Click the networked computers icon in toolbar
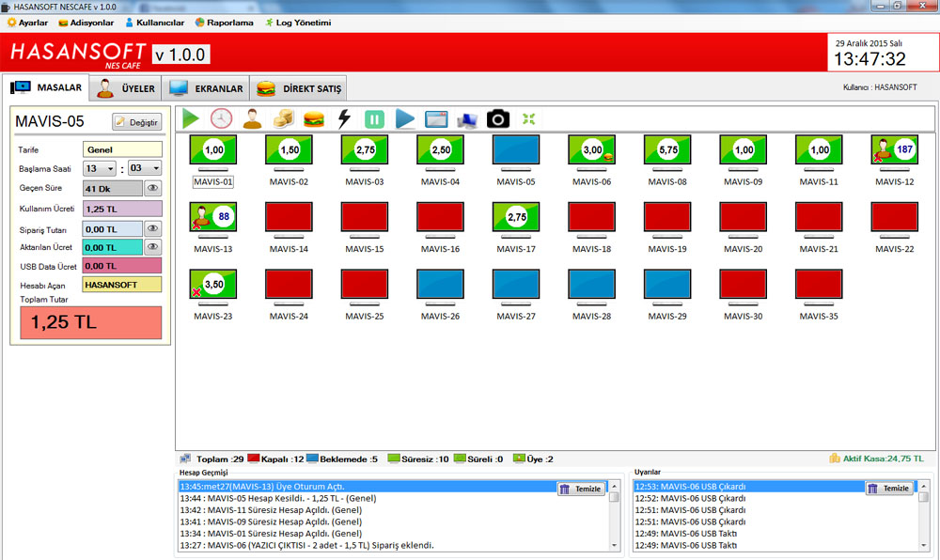The width and height of the screenshot is (940, 560). (467, 119)
